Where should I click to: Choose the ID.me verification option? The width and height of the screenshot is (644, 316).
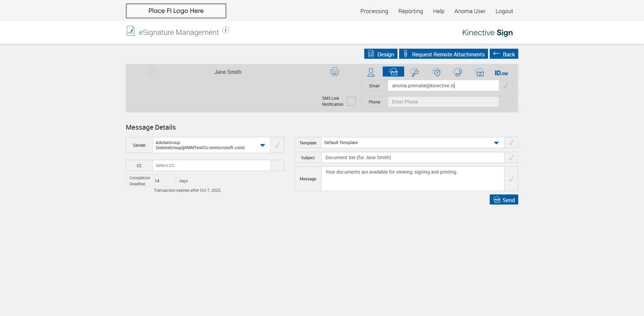click(x=501, y=73)
